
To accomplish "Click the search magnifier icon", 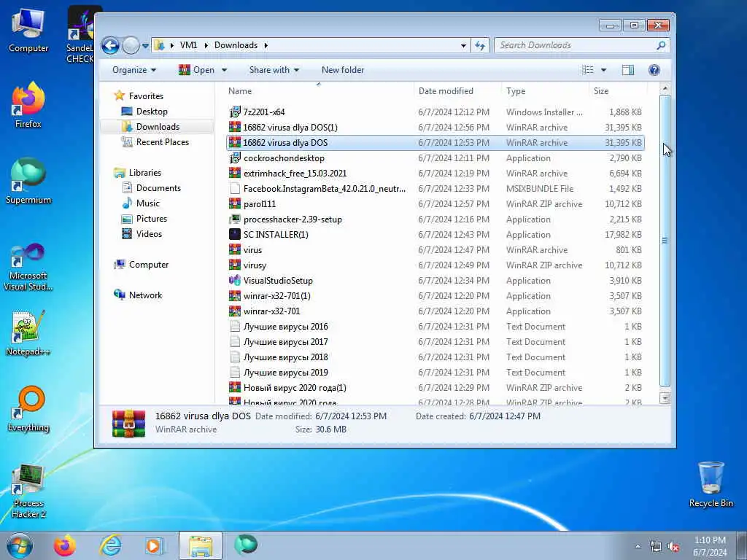I will [661, 45].
